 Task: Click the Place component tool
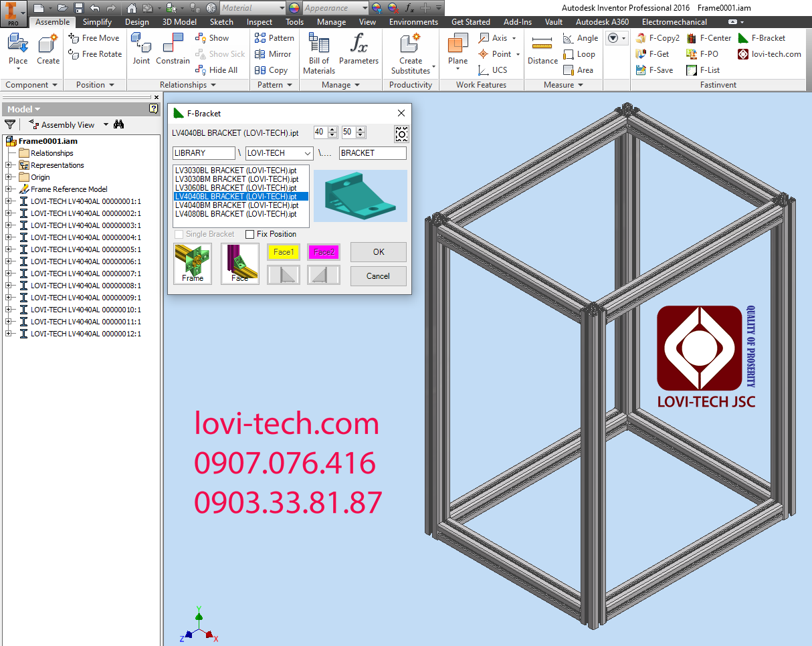[x=18, y=51]
